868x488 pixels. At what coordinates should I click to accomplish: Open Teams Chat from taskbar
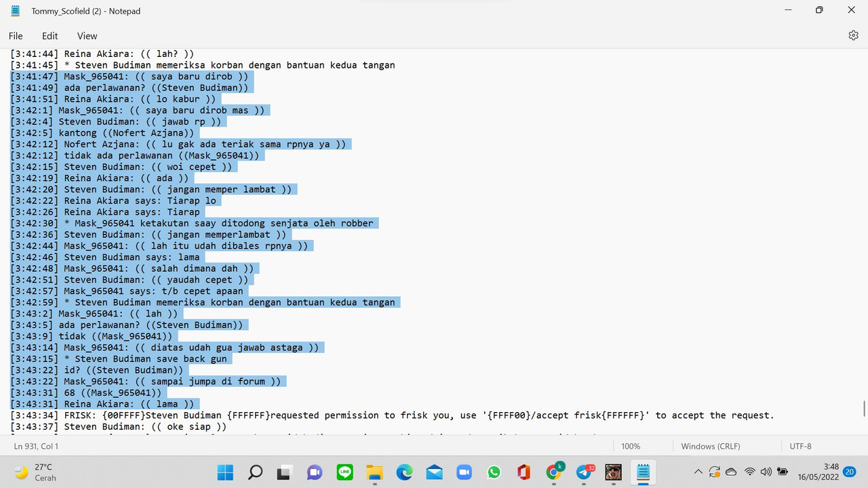coord(315,472)
